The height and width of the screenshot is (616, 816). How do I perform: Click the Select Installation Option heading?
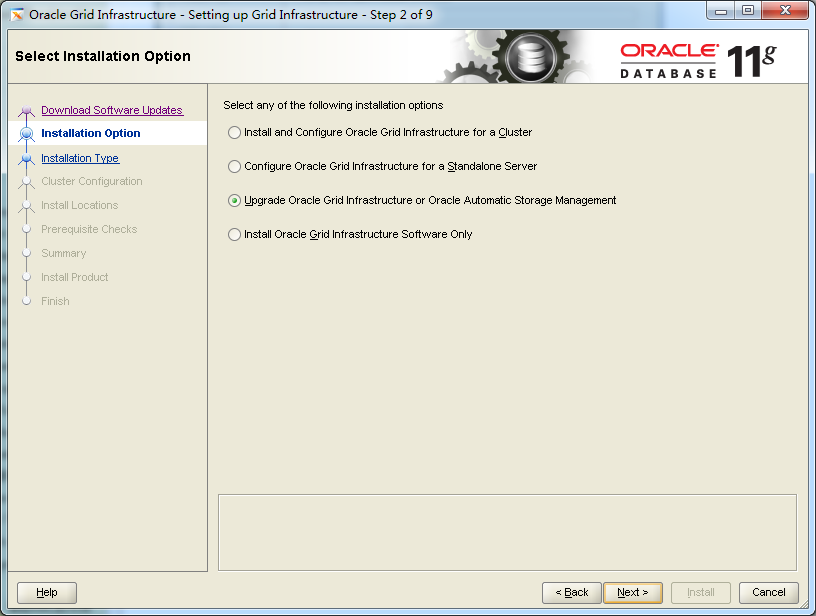pyautogui.click(x=103, y=56)
